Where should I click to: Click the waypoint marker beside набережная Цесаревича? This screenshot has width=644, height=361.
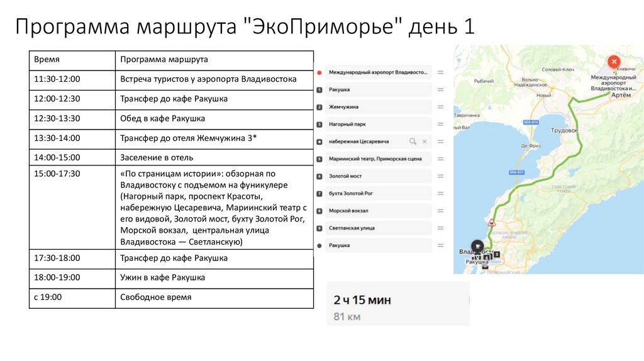pyautogui.click(x=319, y=142)
